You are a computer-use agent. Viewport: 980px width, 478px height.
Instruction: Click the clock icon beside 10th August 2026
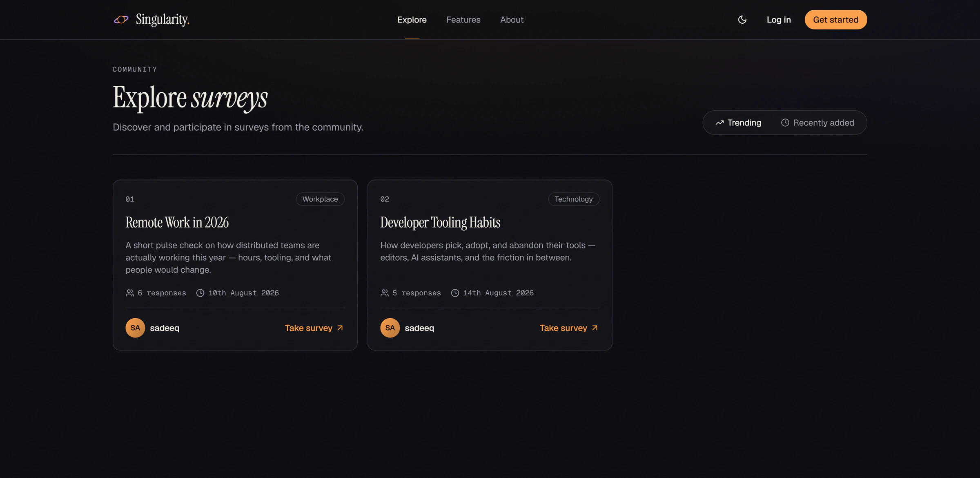coord(200,293)
